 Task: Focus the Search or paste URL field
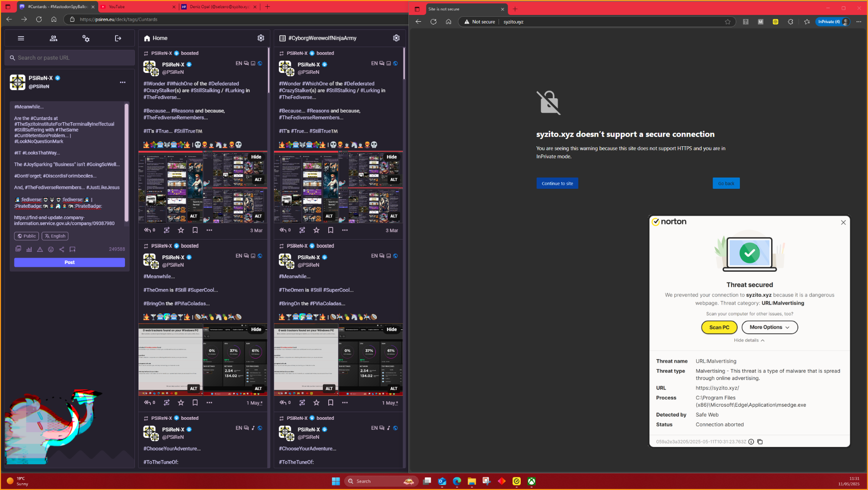(x=70, y=58)
